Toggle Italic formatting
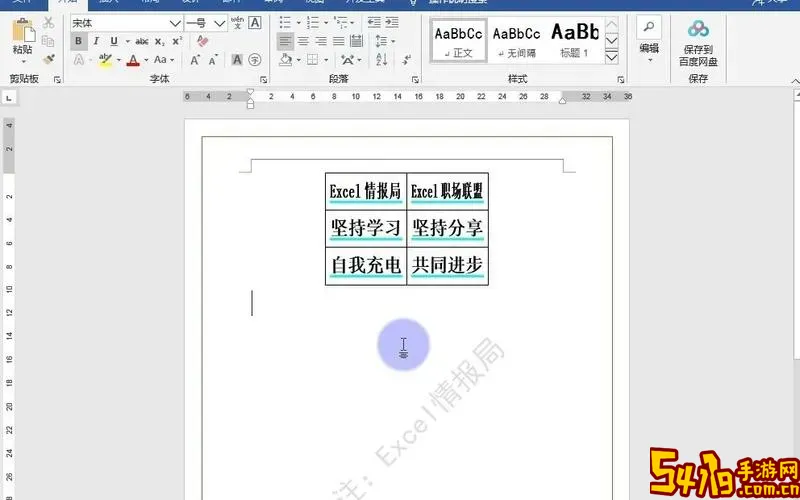This screenshot has height=500, width=800. [x=96, y=41]
